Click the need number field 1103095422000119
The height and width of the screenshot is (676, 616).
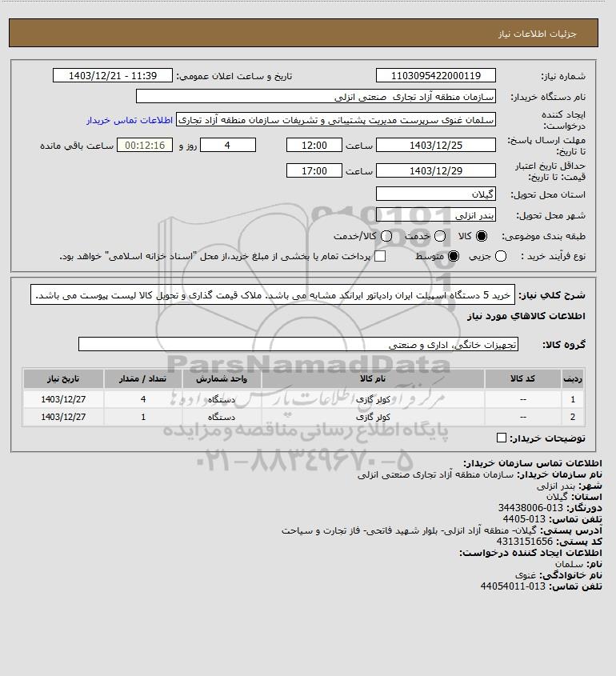[436, 75]
